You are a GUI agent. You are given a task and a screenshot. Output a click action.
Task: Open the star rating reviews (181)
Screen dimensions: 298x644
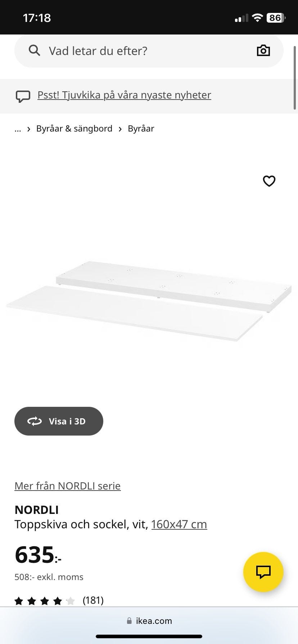pyautogui.click(x=59, y=601)
